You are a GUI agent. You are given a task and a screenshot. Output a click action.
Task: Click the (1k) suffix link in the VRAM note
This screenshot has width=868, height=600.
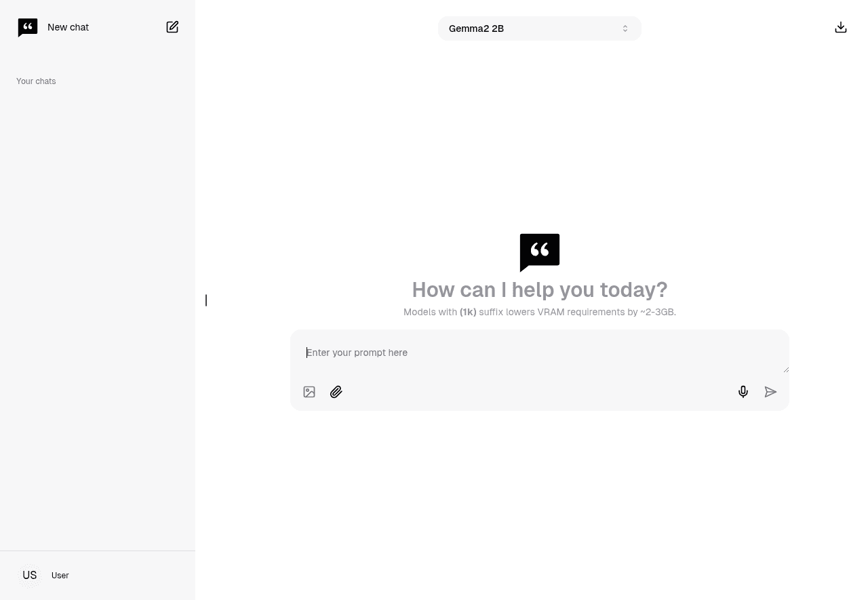click(468, 312)
